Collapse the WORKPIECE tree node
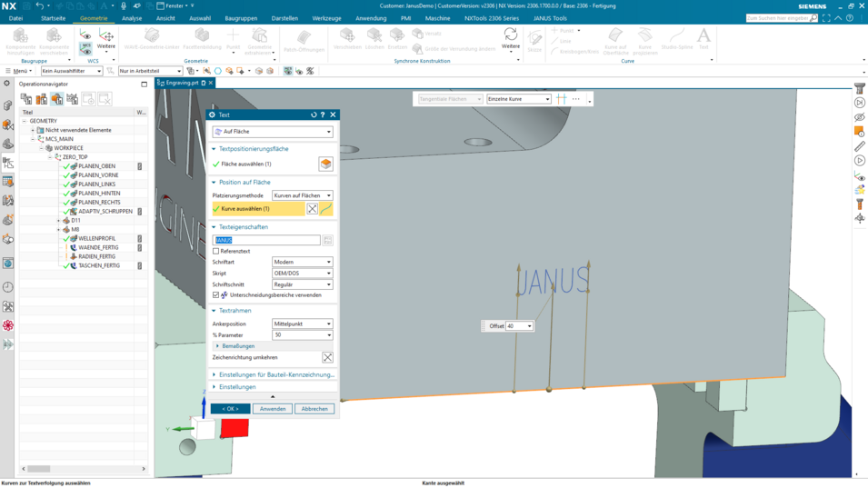This screenshot has height=488, width=868. coord(42,148)
